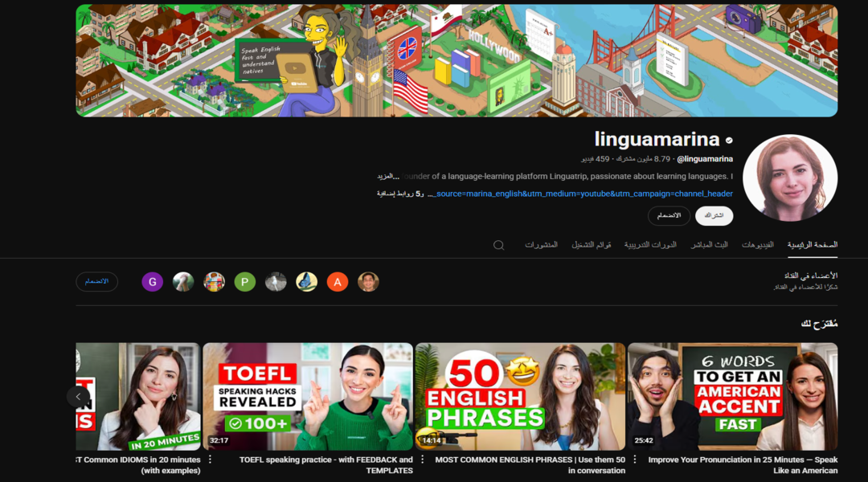868x482 pixels.
Task: Open the channel search magnifier icon
Action: [499, 245]
